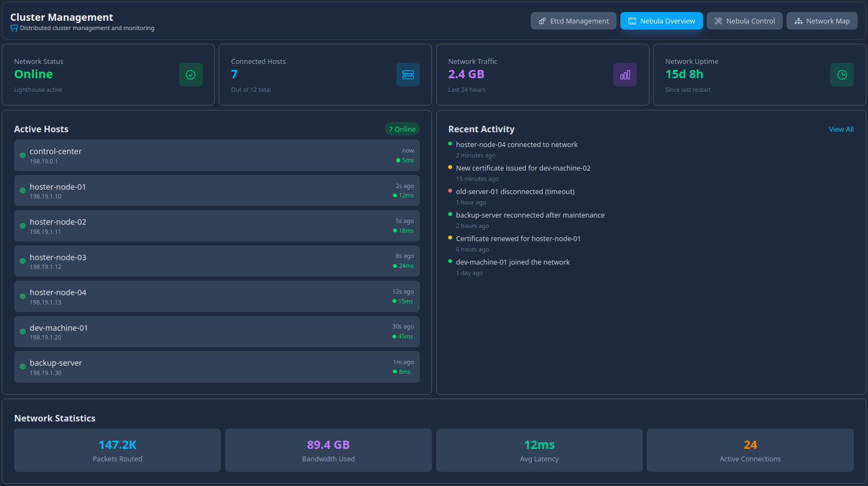Open the Etcd Management tab
Viewport: 868px width, 486px height.
pos(573,21)
